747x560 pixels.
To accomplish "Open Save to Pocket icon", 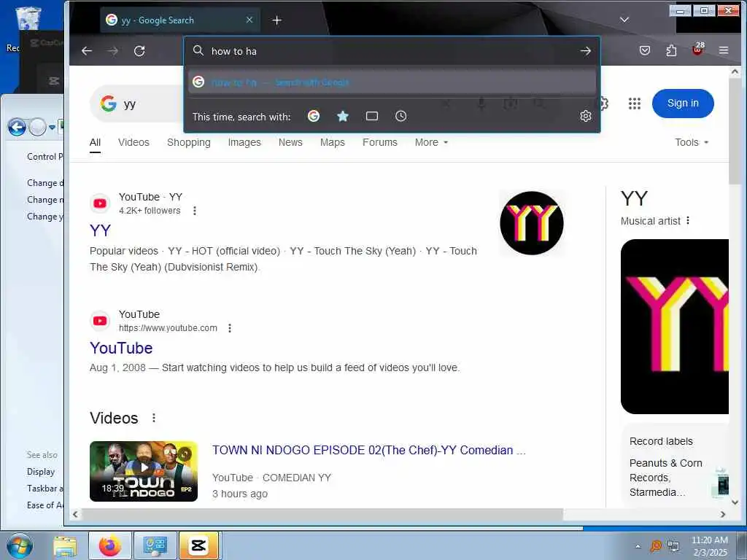I will click(645, 50).
